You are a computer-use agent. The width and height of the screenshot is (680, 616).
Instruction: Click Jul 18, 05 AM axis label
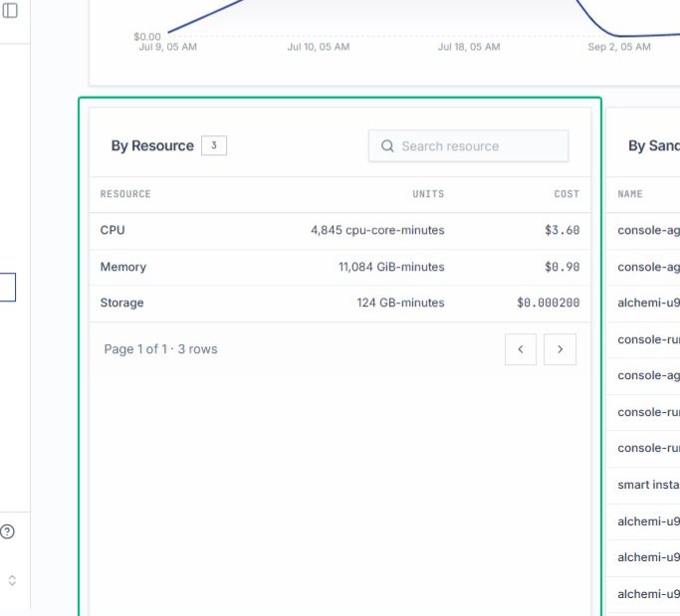pyautogui.click(x=469, y=47)
